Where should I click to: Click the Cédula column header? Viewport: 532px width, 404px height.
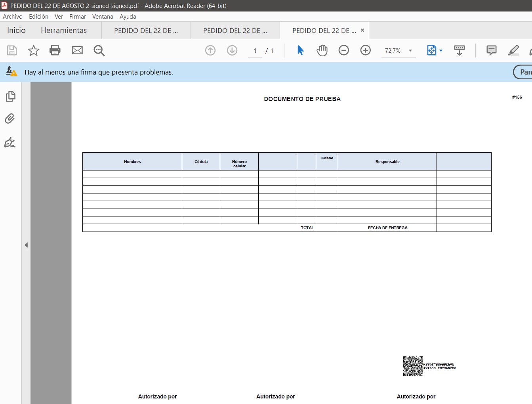coord(201,162)
